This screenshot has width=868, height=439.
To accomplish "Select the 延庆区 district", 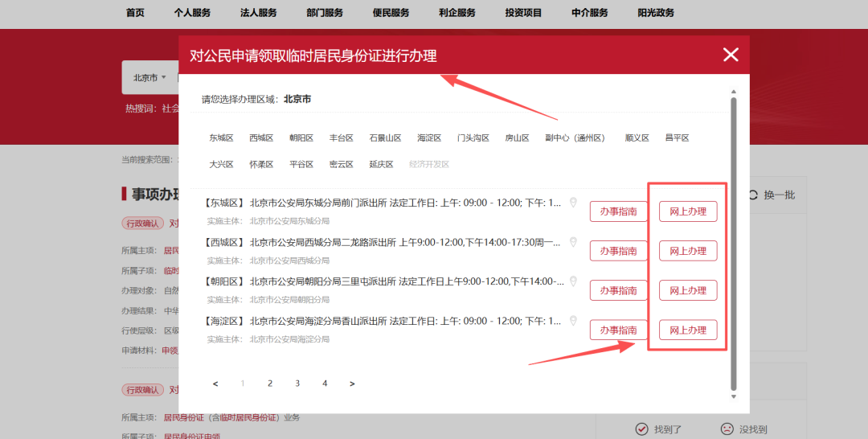I will [381, 164].
